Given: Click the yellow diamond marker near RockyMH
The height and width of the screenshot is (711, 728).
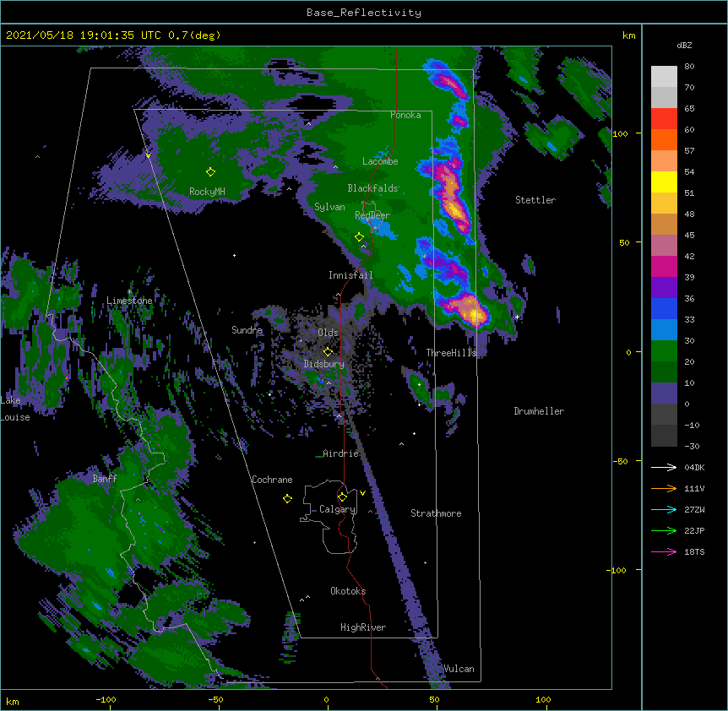Looking at the screenshot, I should pyautogui.click(x=210, y=172).
